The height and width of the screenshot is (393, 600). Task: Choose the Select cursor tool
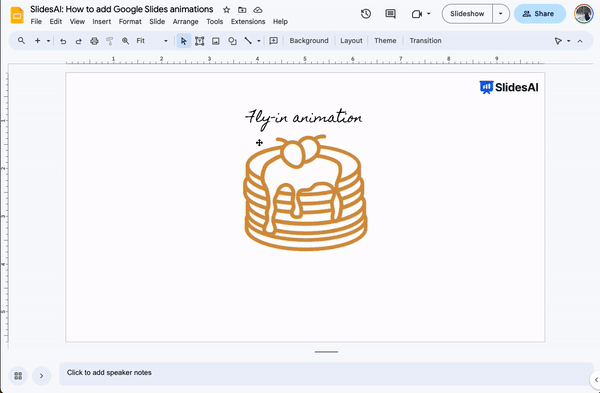(184, 41)
